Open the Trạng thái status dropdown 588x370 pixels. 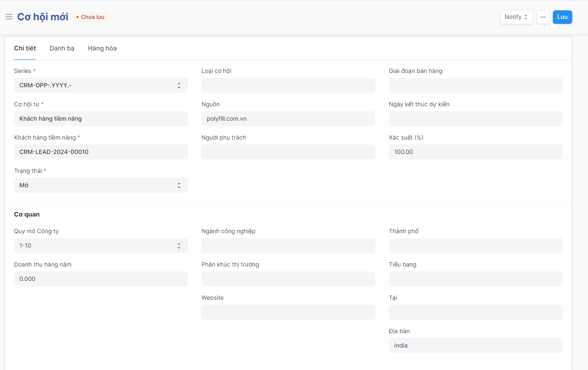point(100,185)
